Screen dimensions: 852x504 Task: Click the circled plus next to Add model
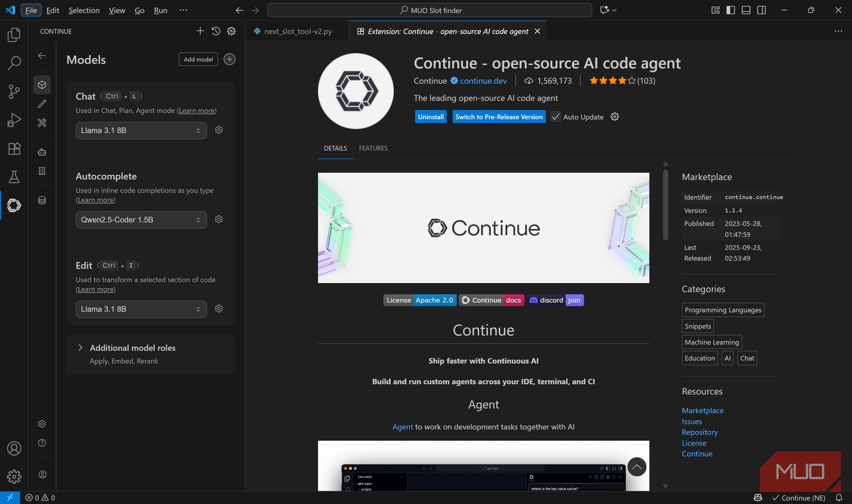click(x=230, y=59)
